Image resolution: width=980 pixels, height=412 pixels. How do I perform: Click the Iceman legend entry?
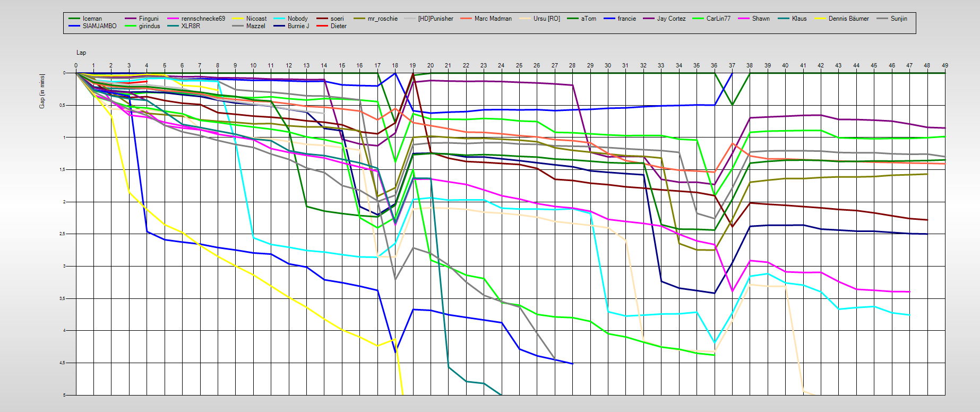[92, 19]
